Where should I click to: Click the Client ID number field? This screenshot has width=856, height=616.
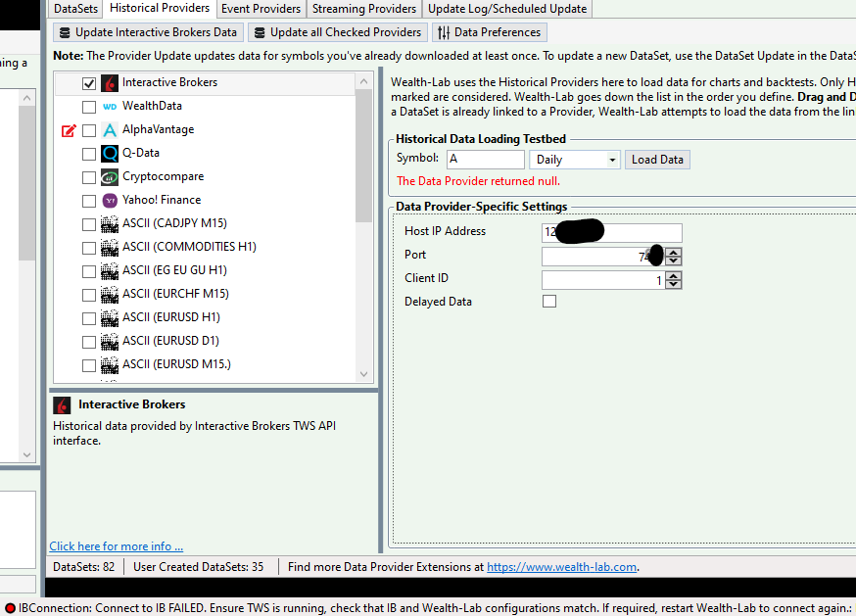[603, 280]
